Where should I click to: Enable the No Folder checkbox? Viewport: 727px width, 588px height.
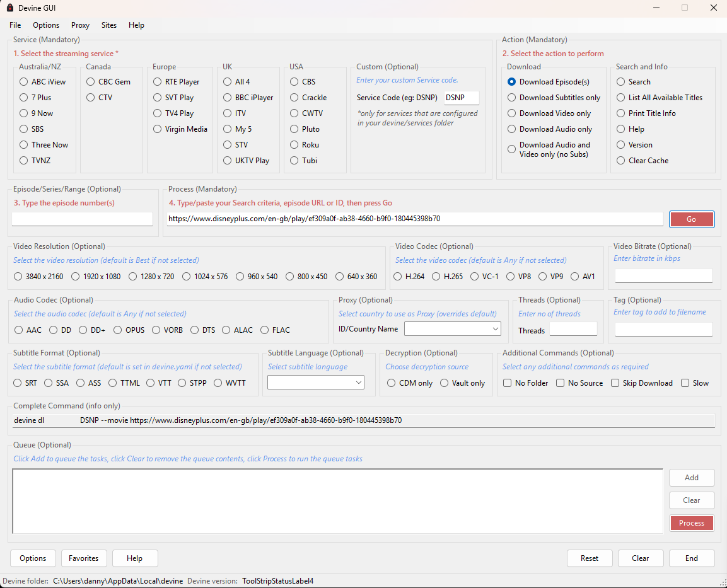click(x=526, y=383)
